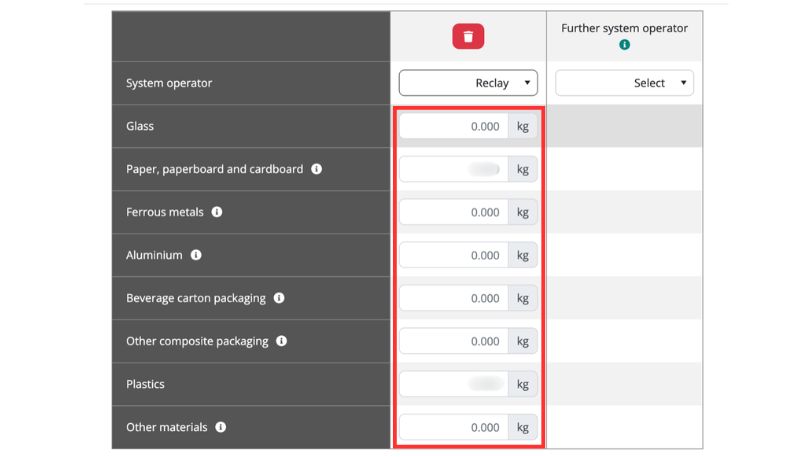The height and width of the screenshot is (457, 812).
Task: Click info icon beside Further system operator
Action: [x=624, y=45]
